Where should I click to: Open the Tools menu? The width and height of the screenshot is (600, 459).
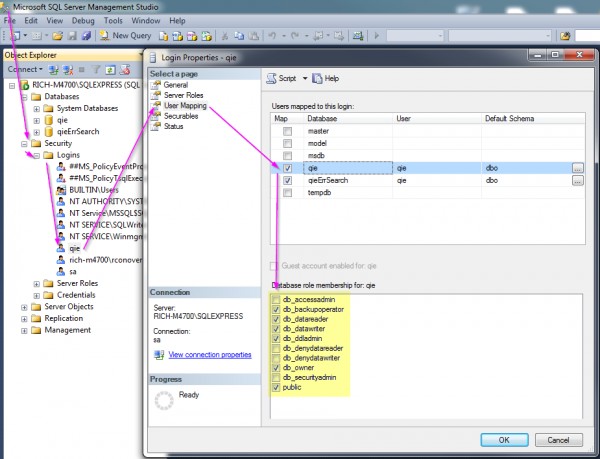coord(113,21)
